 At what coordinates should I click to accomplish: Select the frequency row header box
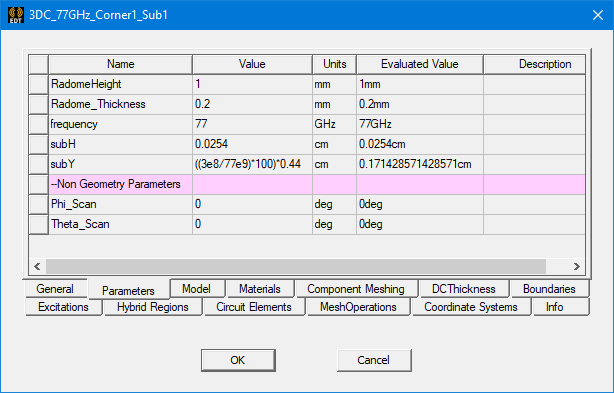(39, 124)
